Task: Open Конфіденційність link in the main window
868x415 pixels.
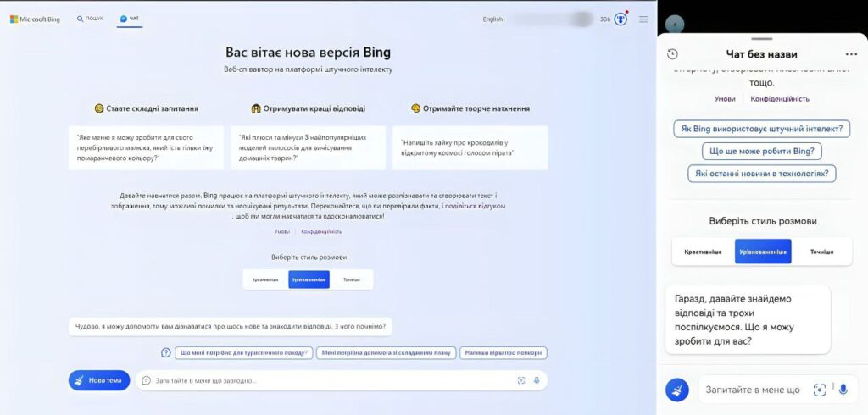Action: click(x=321, y=232)
